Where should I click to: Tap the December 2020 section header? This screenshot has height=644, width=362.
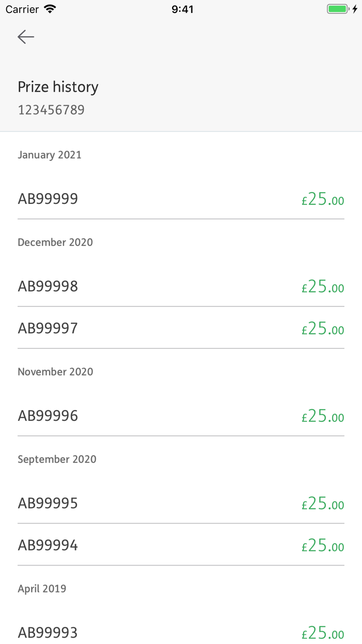pyautogui.click(x=55, y=242)
